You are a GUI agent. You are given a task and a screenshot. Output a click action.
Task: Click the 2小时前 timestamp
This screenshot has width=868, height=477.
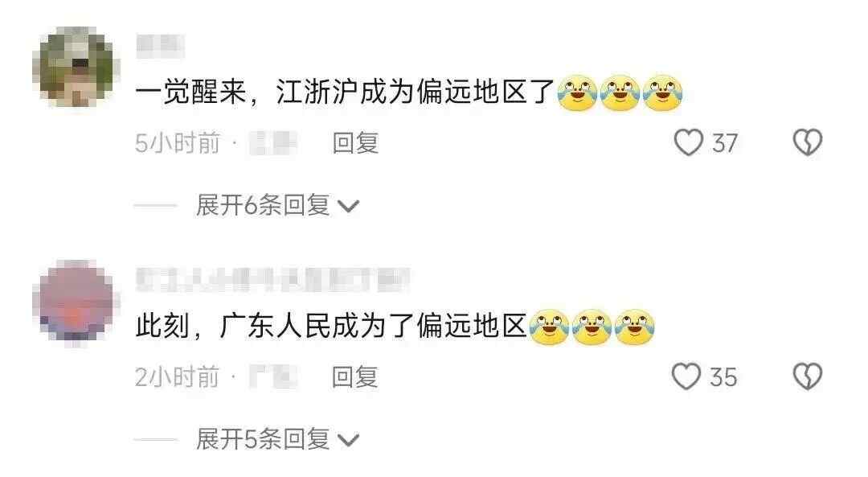177,378
